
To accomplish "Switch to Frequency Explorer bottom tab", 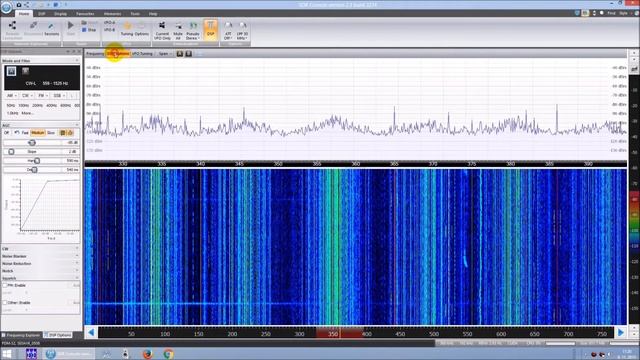I will [21, 335].
